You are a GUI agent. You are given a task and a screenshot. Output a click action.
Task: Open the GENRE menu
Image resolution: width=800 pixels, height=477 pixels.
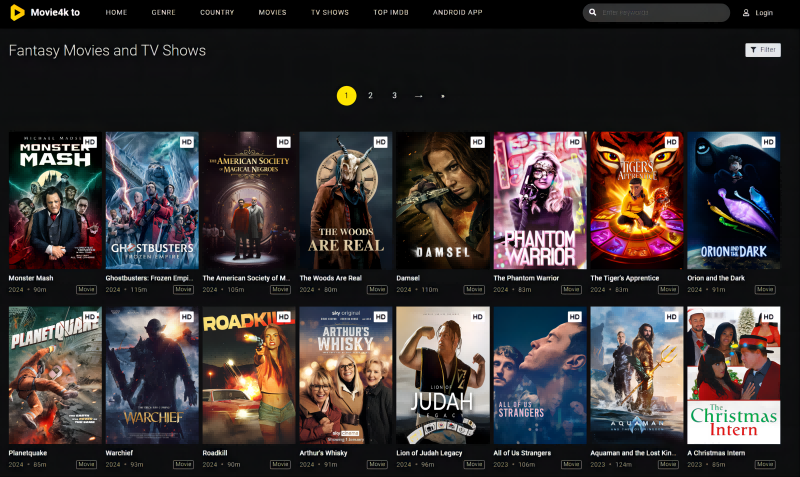[163, 12]
